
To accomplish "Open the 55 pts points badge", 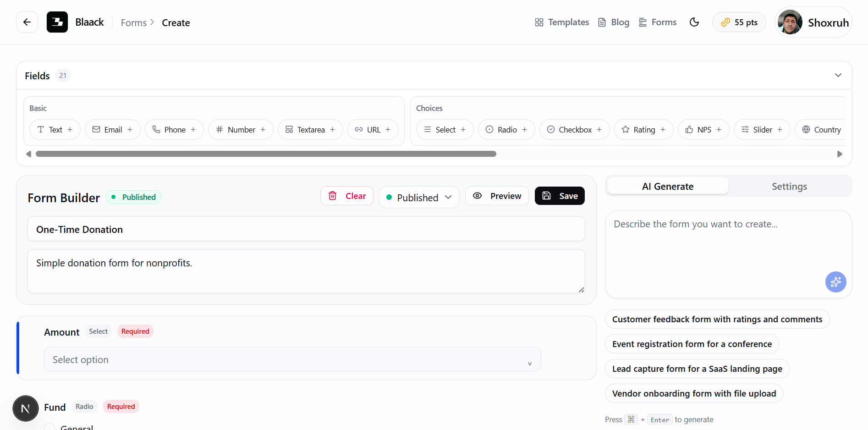I will click(739, 22).
